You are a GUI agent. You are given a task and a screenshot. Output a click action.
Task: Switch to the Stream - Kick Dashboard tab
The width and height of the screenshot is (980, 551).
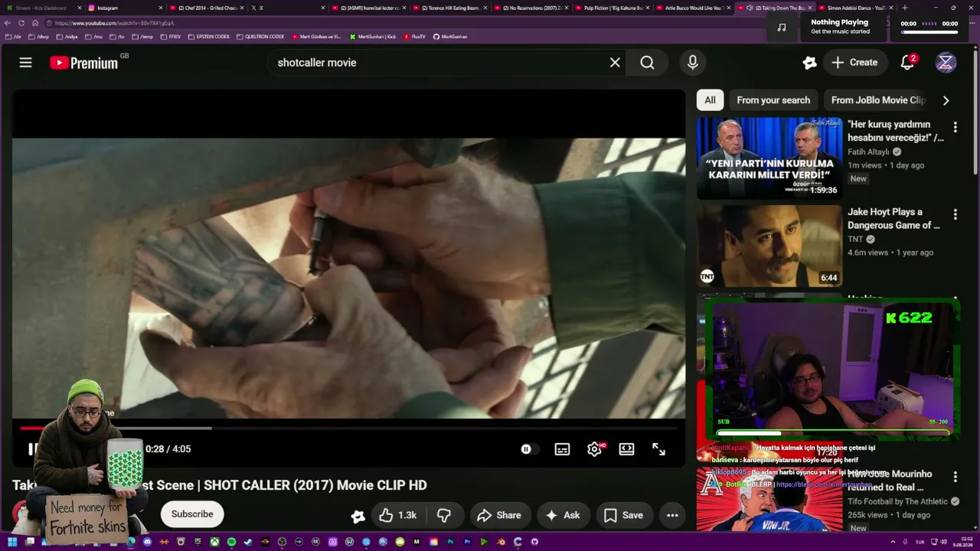(43, 8)
